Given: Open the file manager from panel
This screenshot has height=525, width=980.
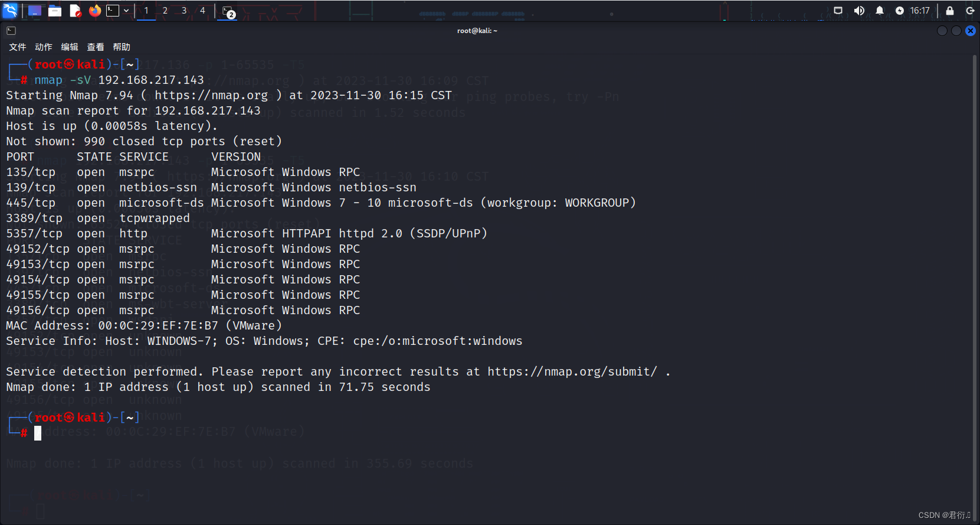Looking at the screenshot, I should coord(55,11).
